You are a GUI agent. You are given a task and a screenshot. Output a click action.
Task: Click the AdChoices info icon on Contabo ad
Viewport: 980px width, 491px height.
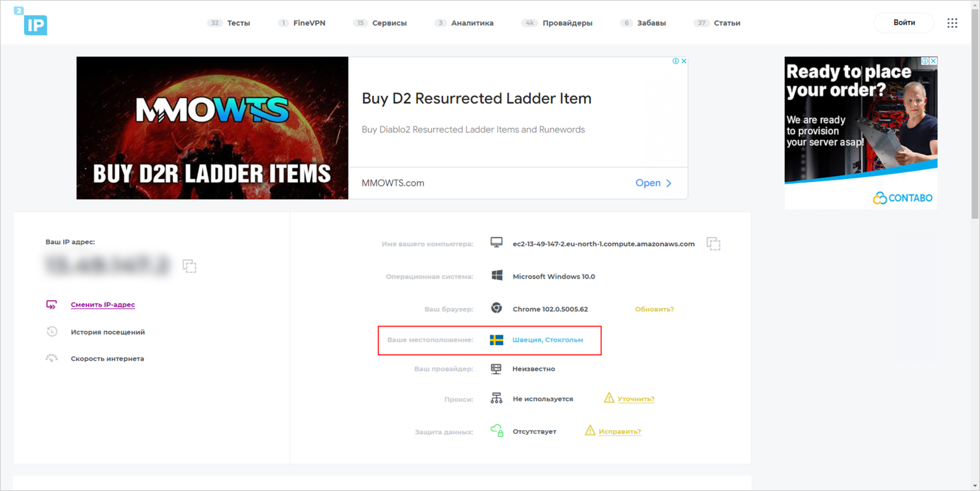(925, 61)
